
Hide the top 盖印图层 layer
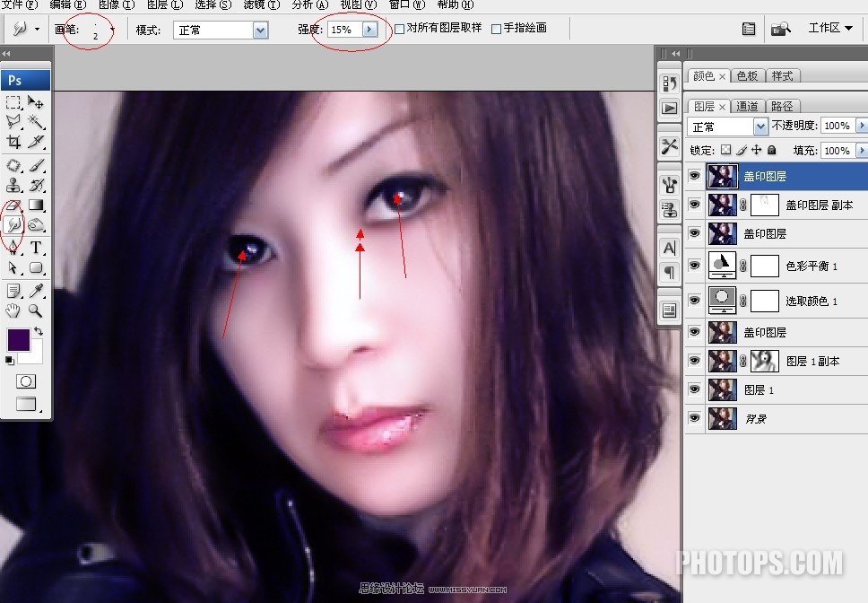tap(694, 176)
